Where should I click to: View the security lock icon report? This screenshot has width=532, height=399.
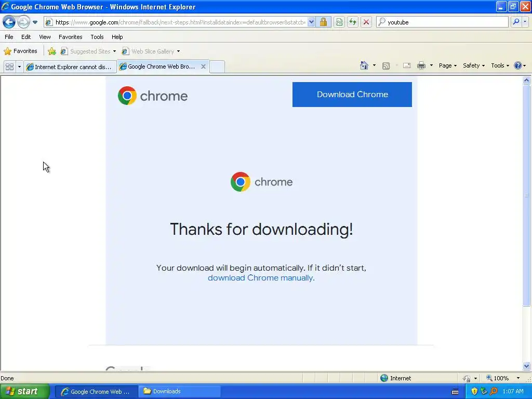click(323, 22)
